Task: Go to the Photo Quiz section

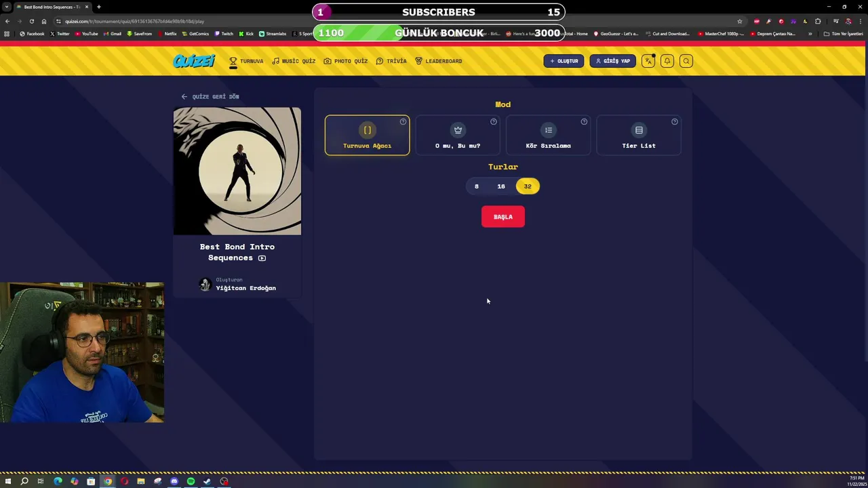Action: click(x=346, y=61)
